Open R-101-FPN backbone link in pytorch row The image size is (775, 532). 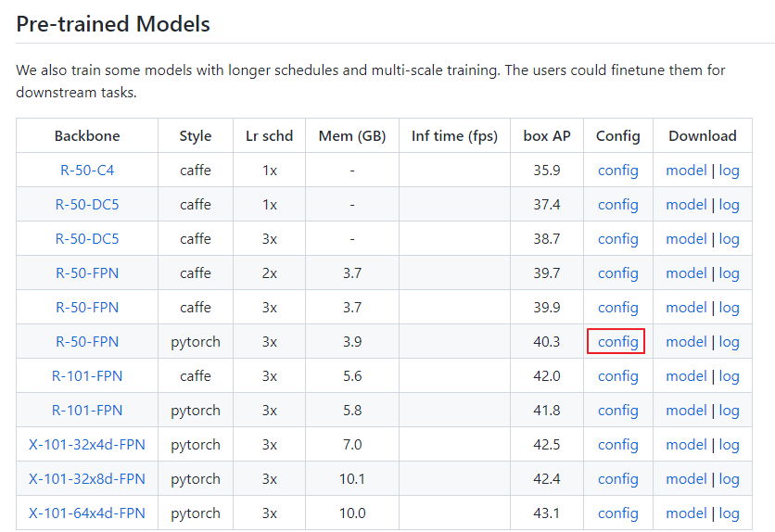tap(87, 411)
